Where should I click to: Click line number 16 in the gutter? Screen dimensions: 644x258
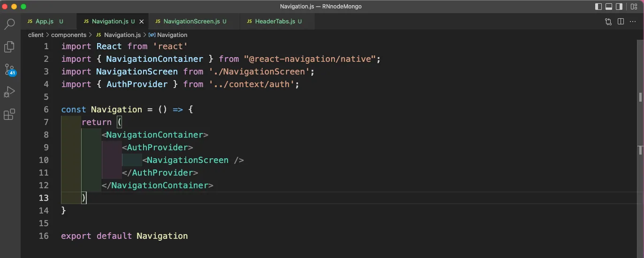coord(44,236)
